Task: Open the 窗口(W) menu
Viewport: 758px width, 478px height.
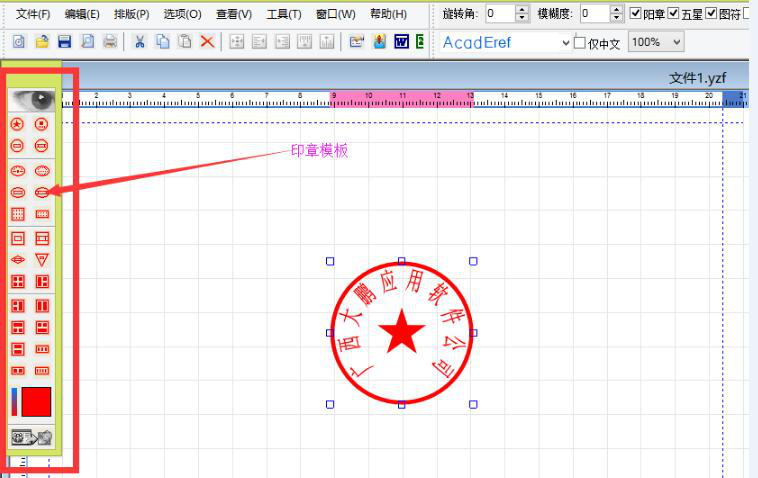Action: pyautogui.click(x=335, y=14)
